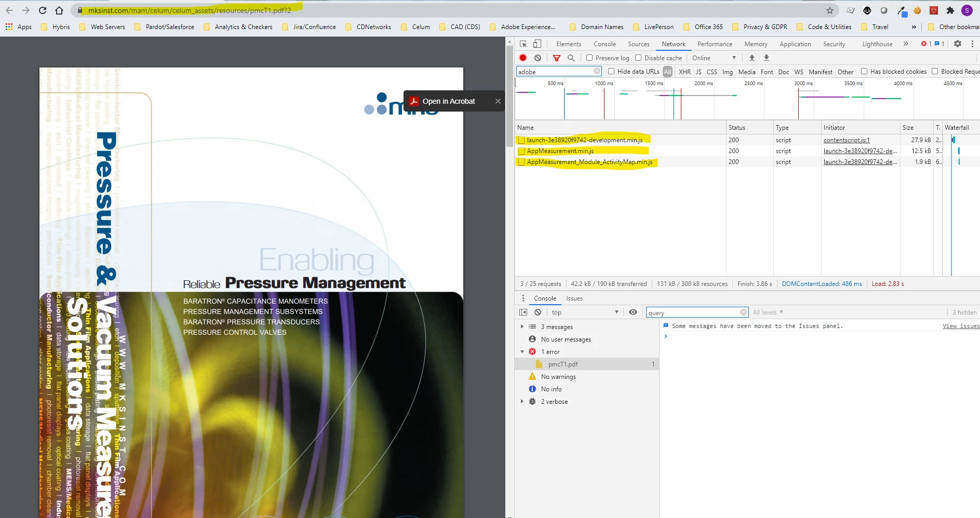
Task: Open network search magnifier icon
Action: click(571, 58)
